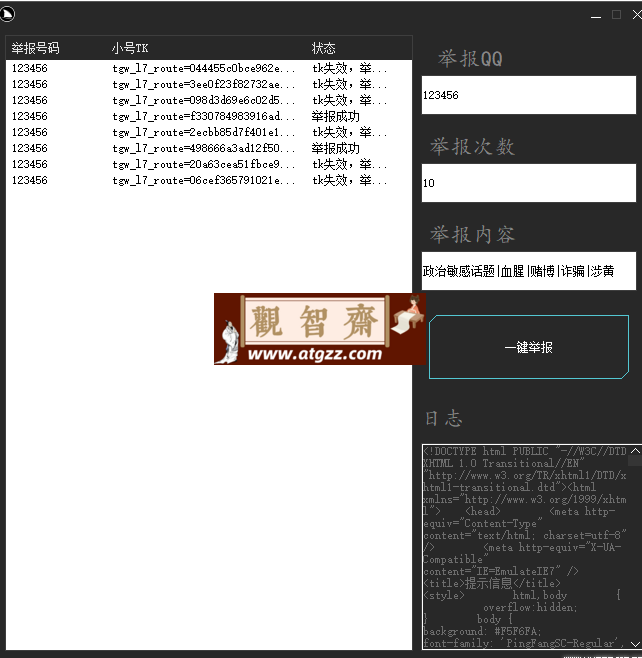Maximize the window
The width and height of the screenshot is (642, 658).
(616, 15)
